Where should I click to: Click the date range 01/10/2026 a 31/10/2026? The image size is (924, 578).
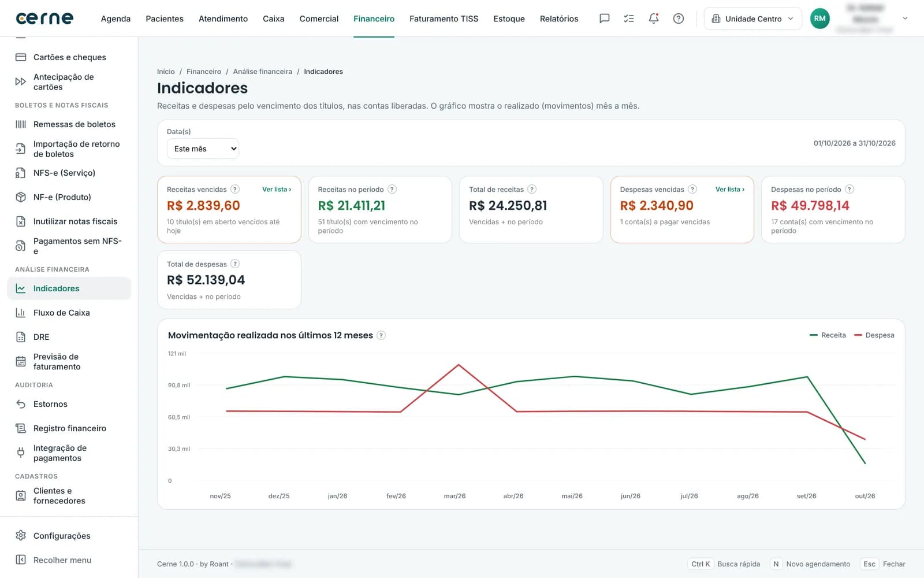pyautogui.click(x=854, y=143)
